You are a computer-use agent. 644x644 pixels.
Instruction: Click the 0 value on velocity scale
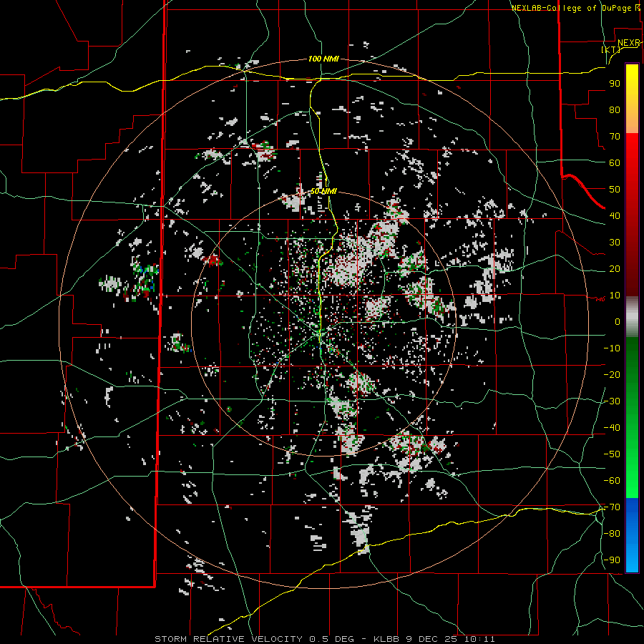[x=618, y=322]
